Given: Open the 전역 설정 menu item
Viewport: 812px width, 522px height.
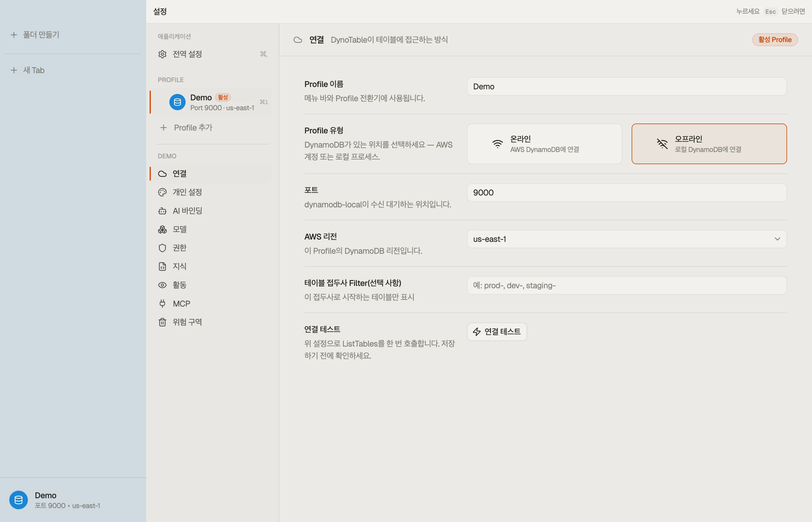Looking at the screenshot, I should 212,54.
